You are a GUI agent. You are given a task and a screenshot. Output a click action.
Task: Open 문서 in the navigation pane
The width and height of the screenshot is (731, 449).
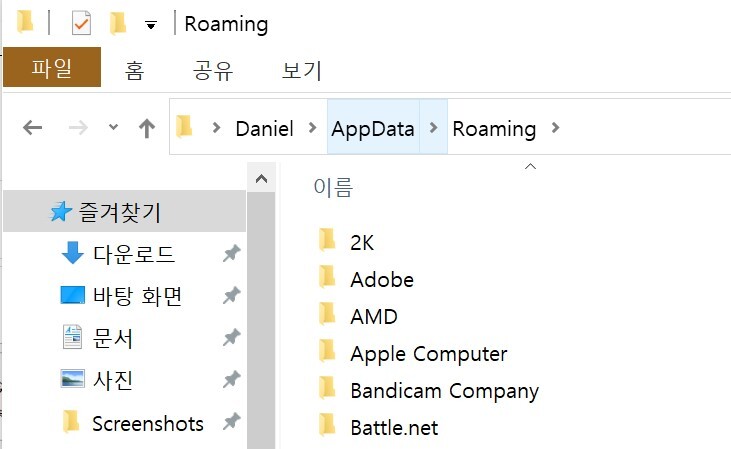pyautogui.click(x=113, y=338)
